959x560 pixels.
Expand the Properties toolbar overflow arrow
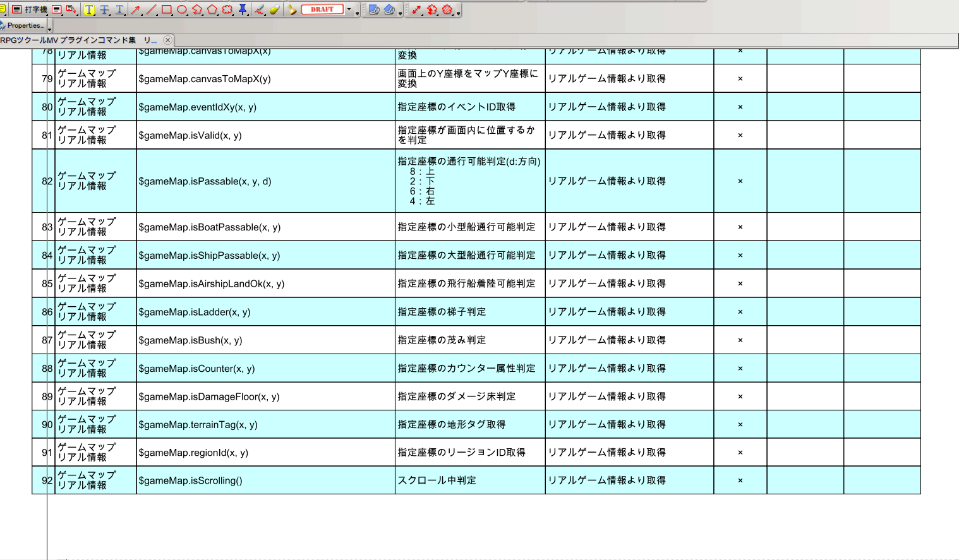[49, 29]
